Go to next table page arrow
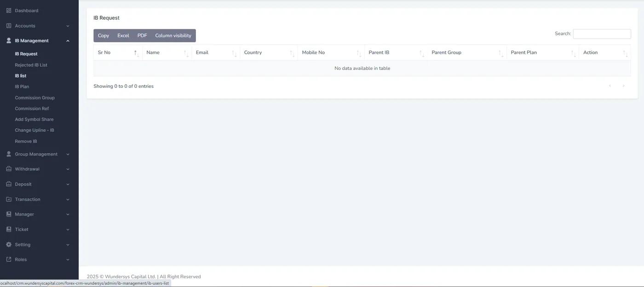 coord(623,86)
